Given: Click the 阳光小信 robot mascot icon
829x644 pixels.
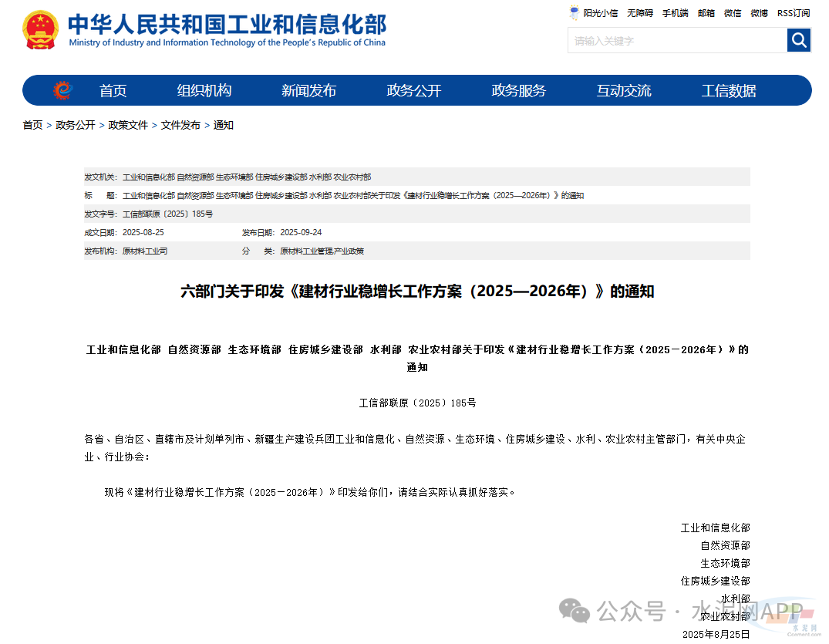Looking at the screenshot, I should point(575,13).
